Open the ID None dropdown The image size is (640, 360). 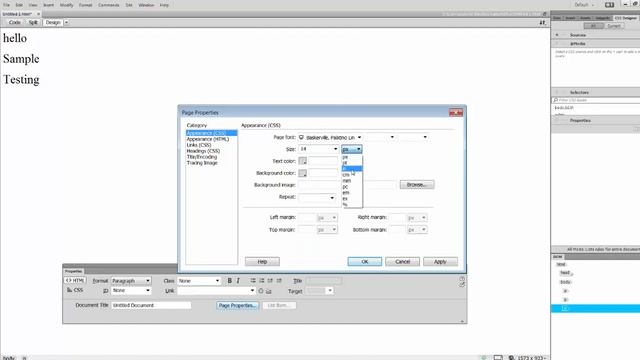131,290
